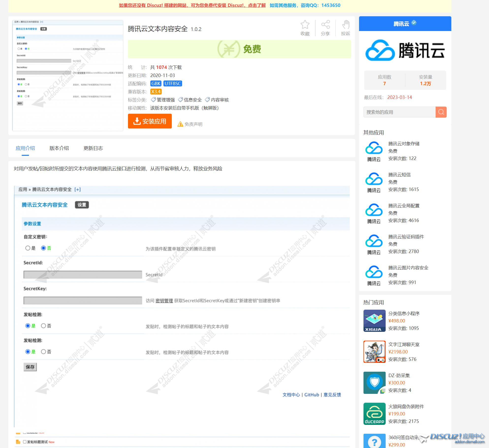
Task: Tick the 发帖标题测试 checkbox
Action: click(25, 442)
